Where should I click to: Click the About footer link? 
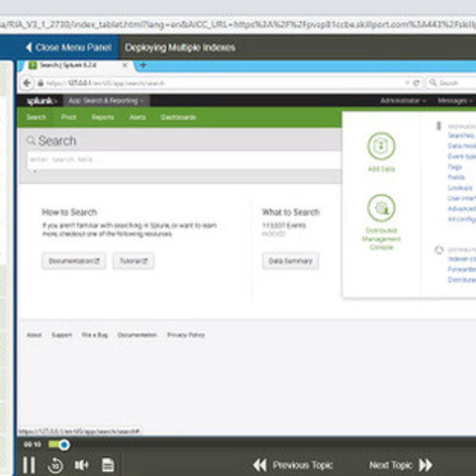tap(34, 335)
